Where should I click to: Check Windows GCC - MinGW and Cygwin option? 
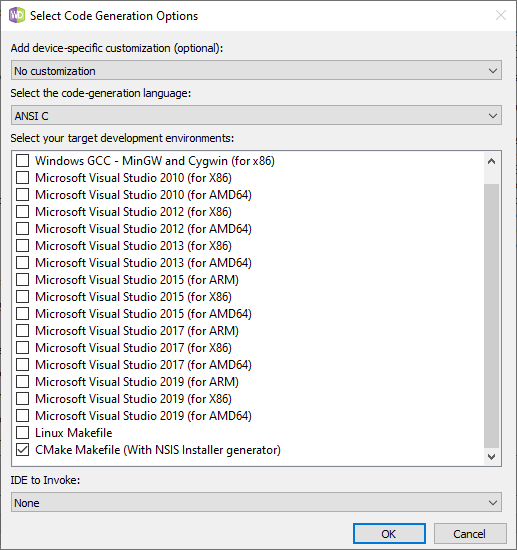(22, 161)
